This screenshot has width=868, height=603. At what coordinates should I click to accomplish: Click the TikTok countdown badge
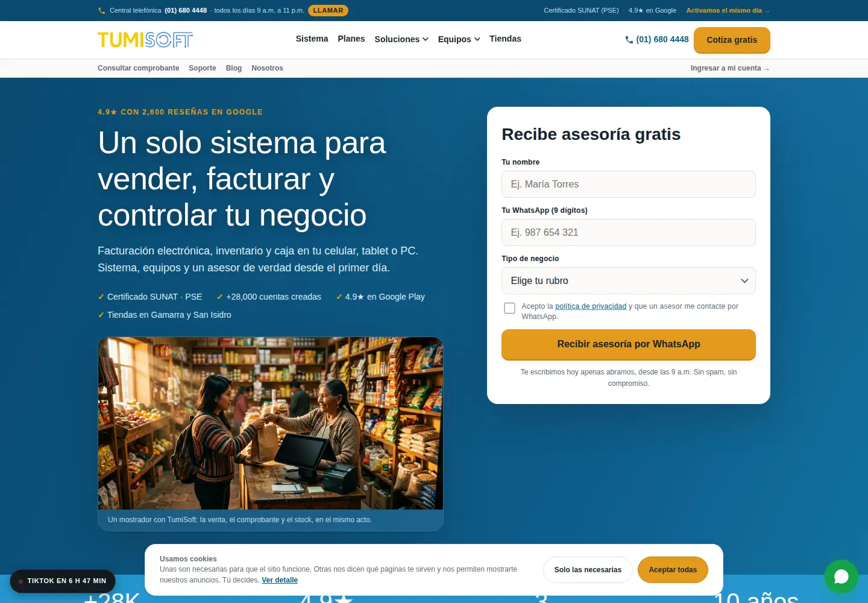(63, 581)
